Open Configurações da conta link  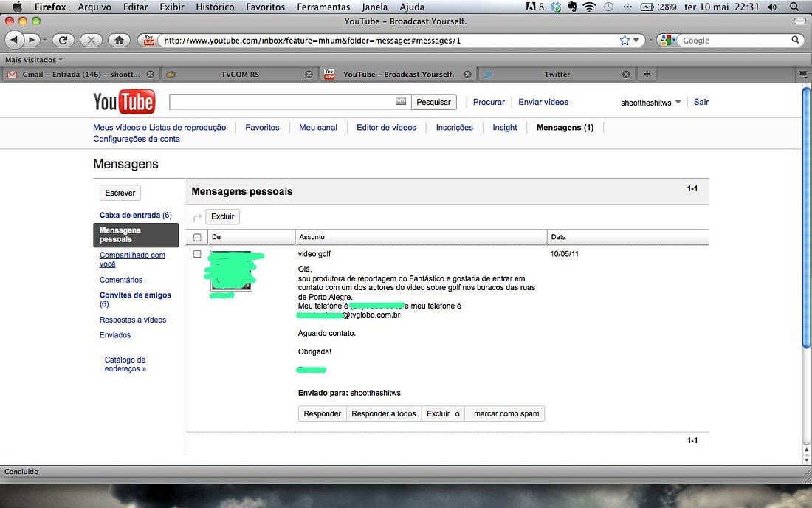coord(137,139)
